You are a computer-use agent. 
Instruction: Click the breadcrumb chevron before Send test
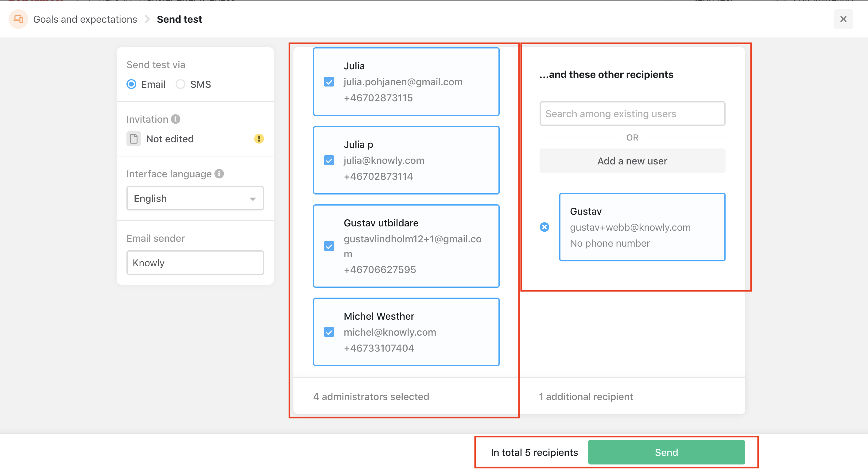(x=147, y=19)
